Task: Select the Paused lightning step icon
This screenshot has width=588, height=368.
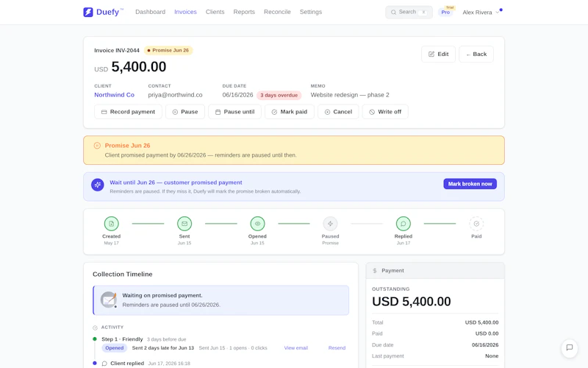Action: click(330, 224)
